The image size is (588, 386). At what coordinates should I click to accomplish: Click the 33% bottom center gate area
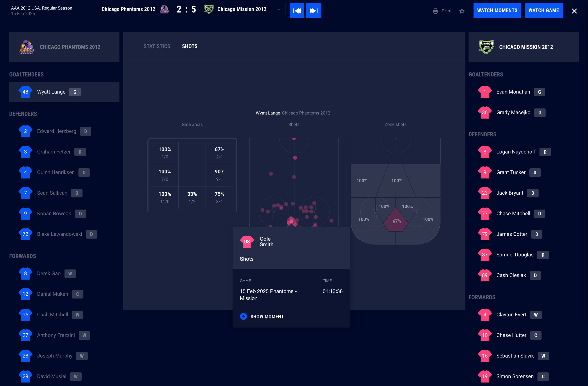(x=192, y=197)
